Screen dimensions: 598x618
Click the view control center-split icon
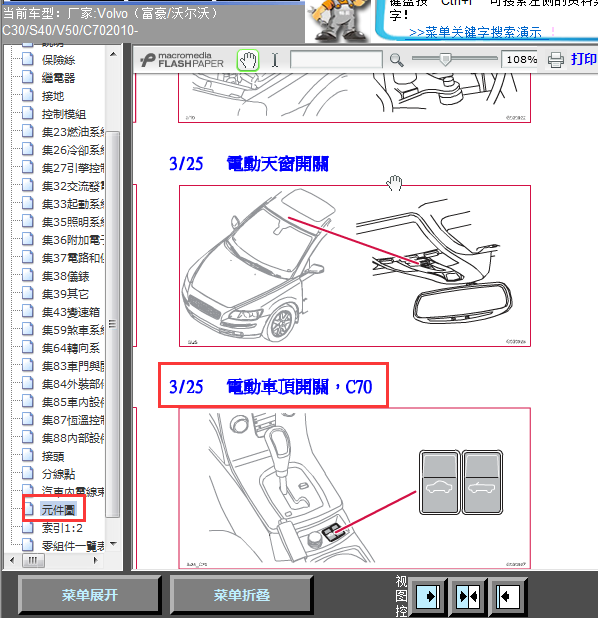[x=468, y=596]
